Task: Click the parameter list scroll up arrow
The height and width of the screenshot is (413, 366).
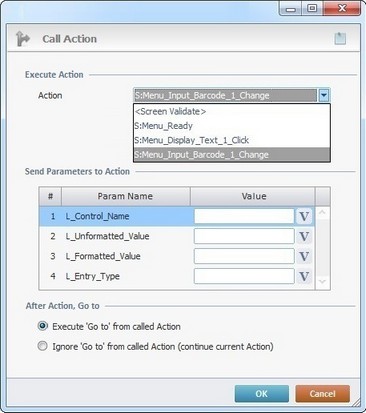Action: (322, 212)
